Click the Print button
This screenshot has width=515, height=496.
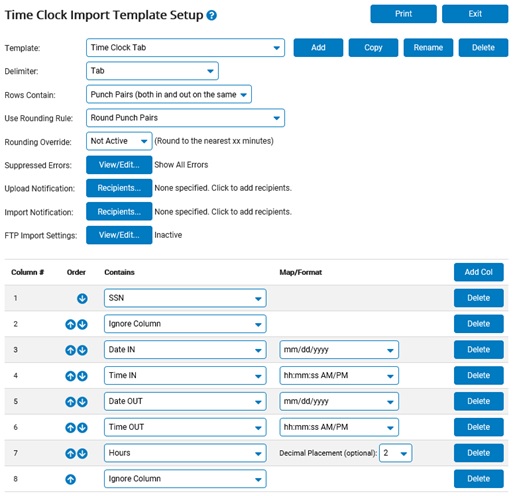403,14
